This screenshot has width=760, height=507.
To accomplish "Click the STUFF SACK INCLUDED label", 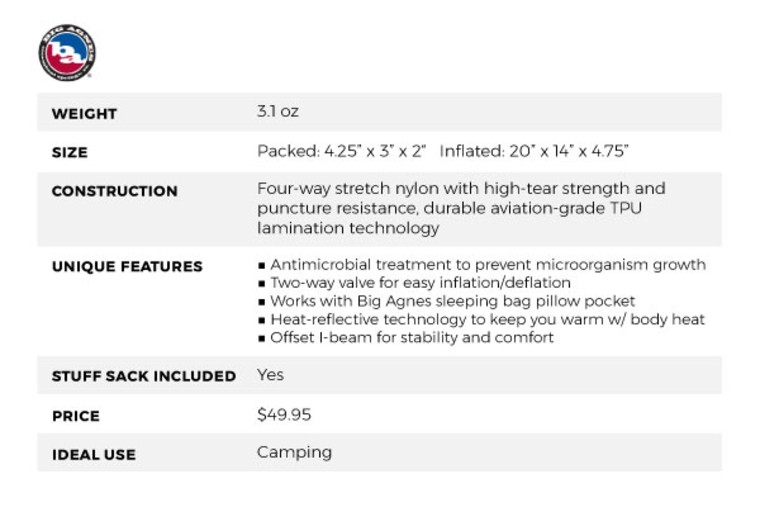I will [x=143, y=376].
